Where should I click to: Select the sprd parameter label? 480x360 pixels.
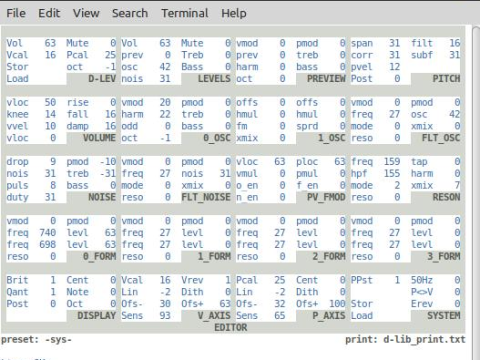click(x=307, y=126)
